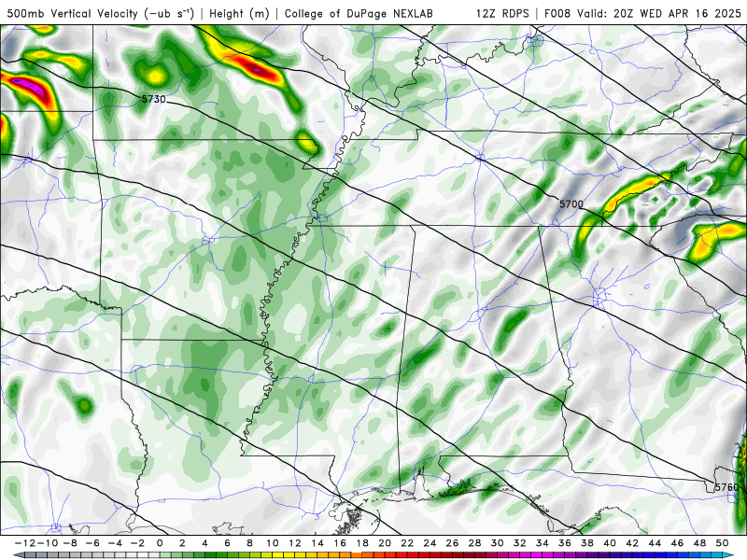Click the 20 value on the color scale
Screen dimensions: 747x560
click(385, 543)
